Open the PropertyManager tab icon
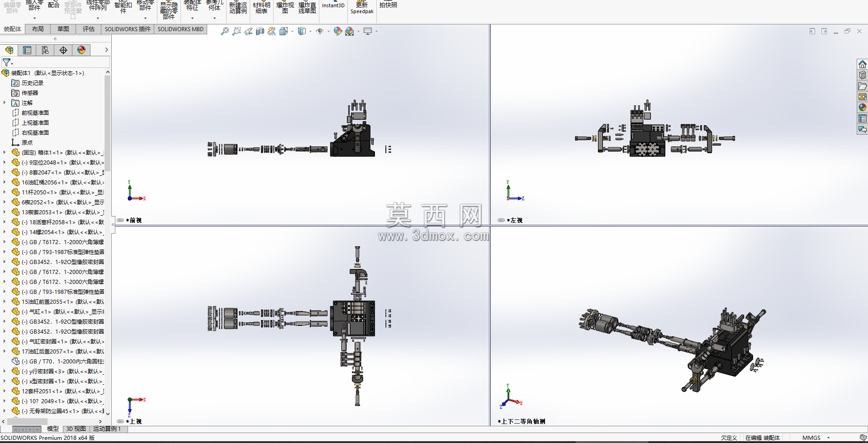This screenshot has width=868, height=443. tap(27, 50)
